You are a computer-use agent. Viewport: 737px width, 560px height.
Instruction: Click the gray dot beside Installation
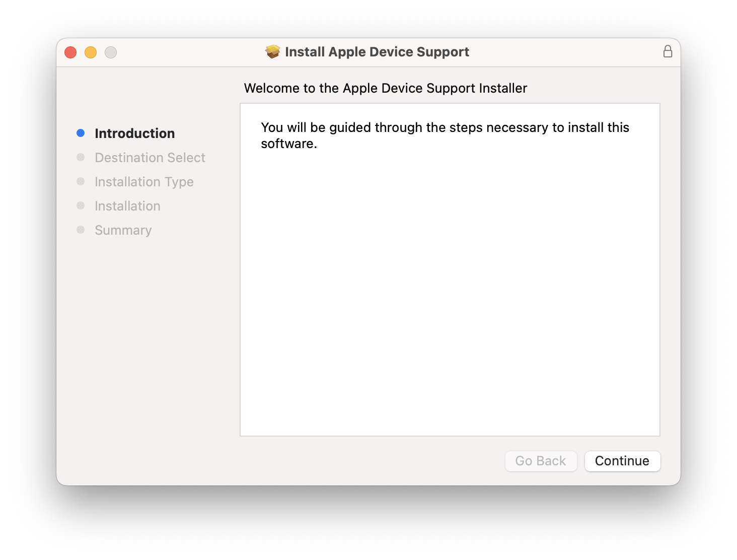pos(81,205)
